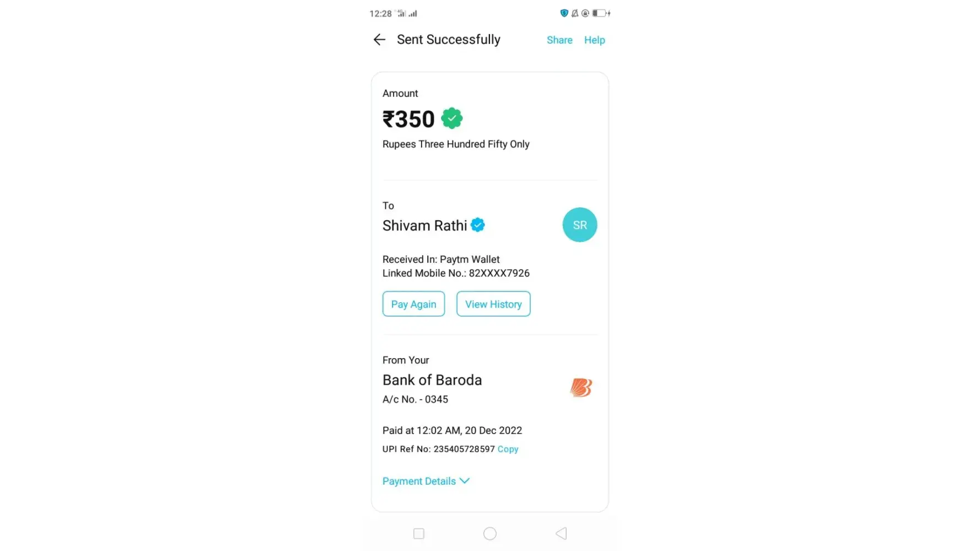
Task: Open the Help option
Action: pyautogui.click(x=594, y=40)
